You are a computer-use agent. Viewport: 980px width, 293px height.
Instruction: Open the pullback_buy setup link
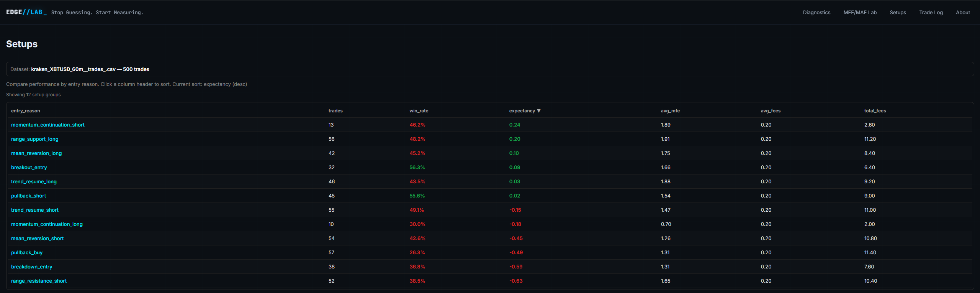[27, 253]
